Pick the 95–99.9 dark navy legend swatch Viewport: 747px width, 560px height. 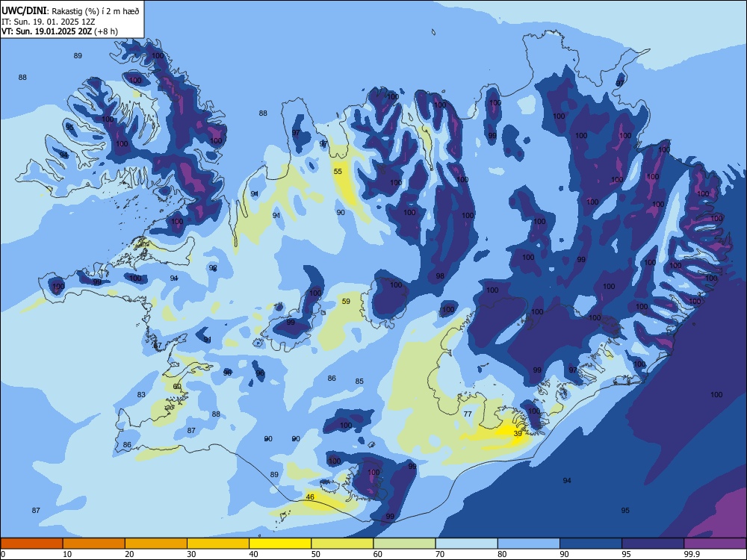click(x=653, y=544)
